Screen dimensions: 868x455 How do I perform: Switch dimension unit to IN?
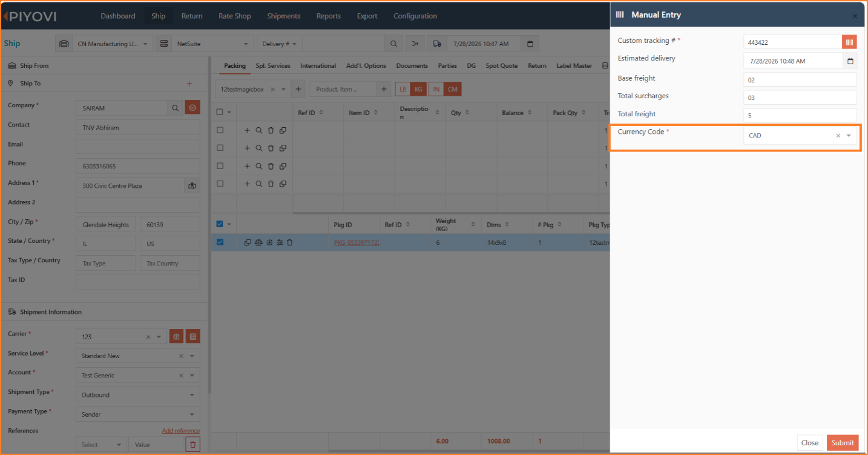436,89
